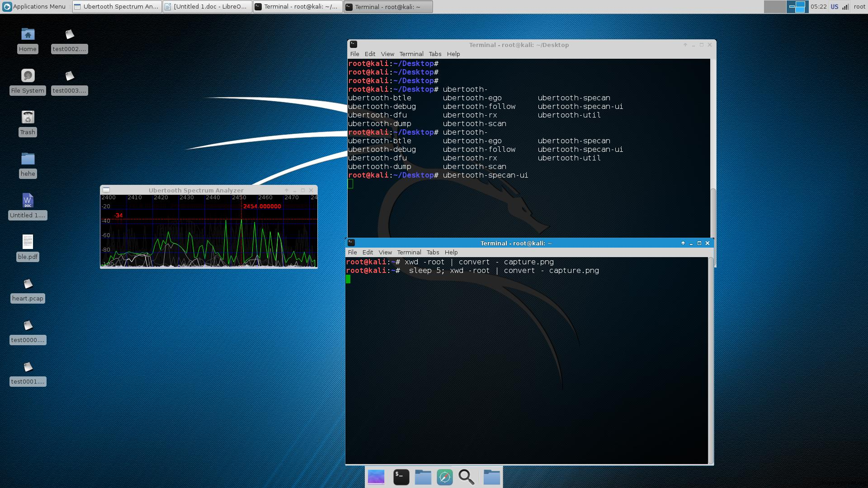The width and height of the screenshot is (868, 488).
Task: Switch to Ubertooth Spectrum Analyzer taskbar button
Action: tap(117, 7)
